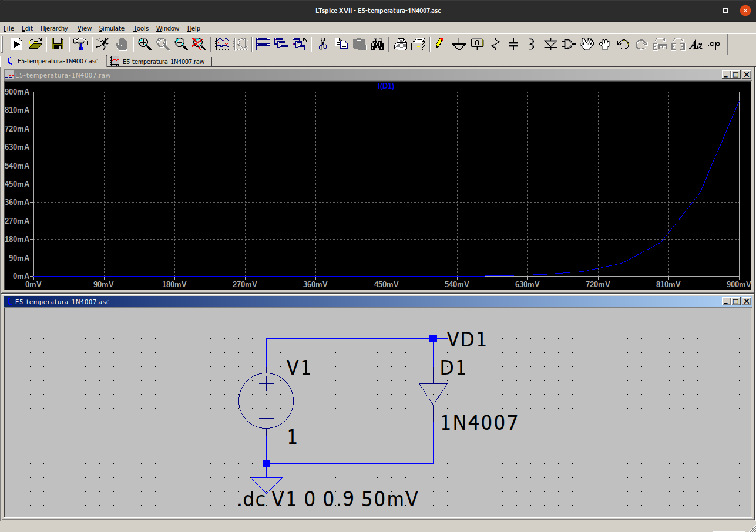Place a Capacitor component tool
This screenshot has height=532, width=756.
point(513,43)
